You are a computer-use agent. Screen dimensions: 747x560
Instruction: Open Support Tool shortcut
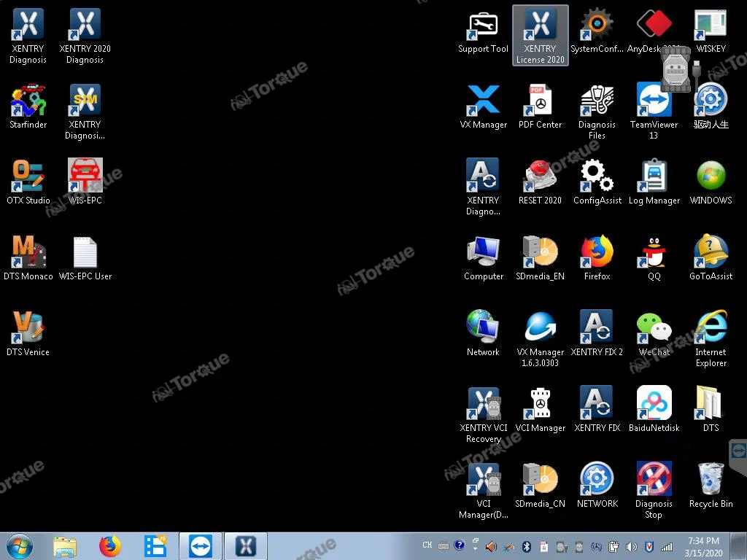click(x=483, y=31)
